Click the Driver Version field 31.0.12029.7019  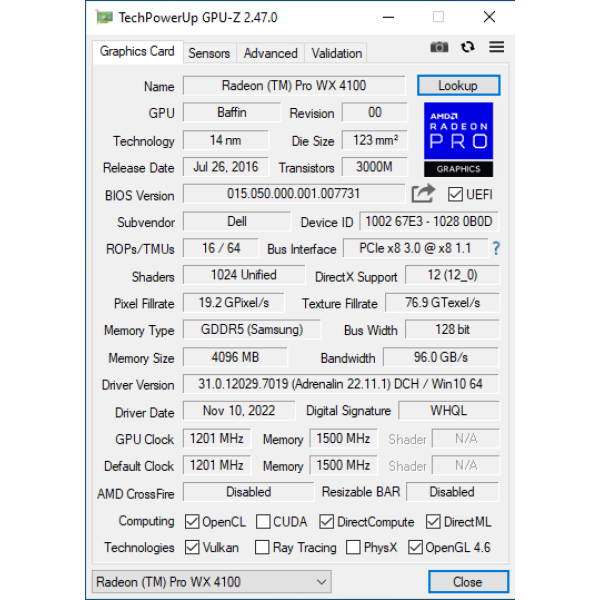(x=341, y=384)
